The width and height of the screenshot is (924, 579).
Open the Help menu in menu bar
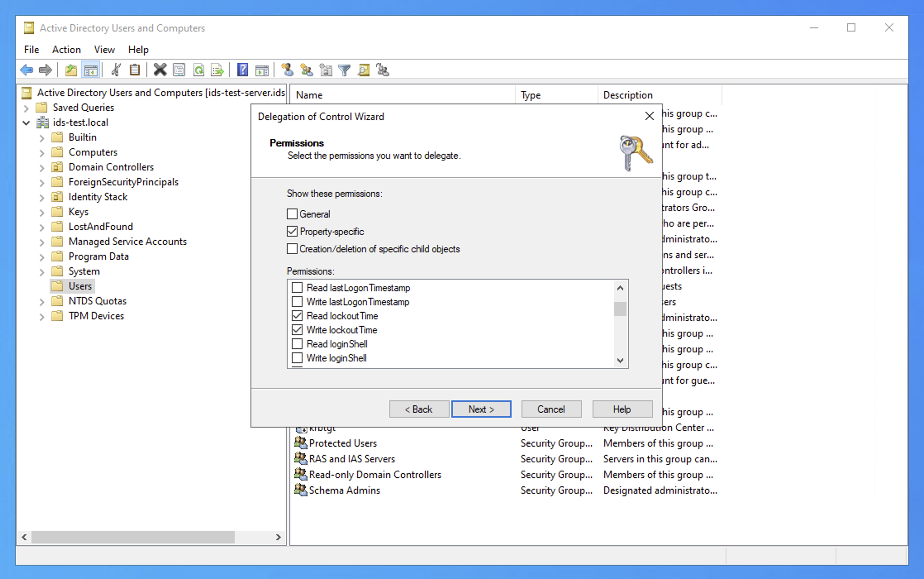(x=138, y=50)
